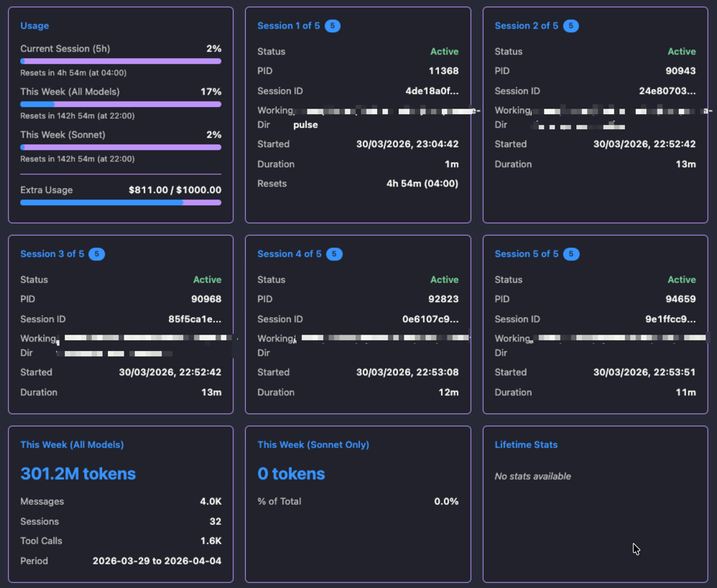Select the Session 2 of 5 heading
The width and height of the screenshot is (717, 588).
click(x=527, y=26)
